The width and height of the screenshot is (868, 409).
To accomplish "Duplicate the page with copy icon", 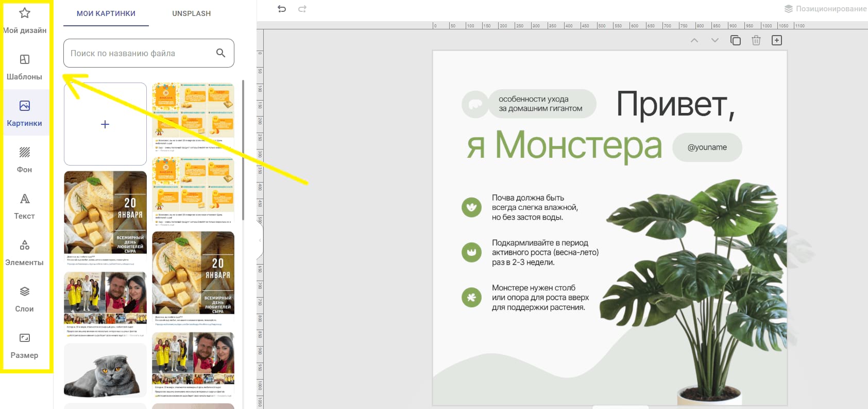I will pyautogui.click(x=736, y=40).
